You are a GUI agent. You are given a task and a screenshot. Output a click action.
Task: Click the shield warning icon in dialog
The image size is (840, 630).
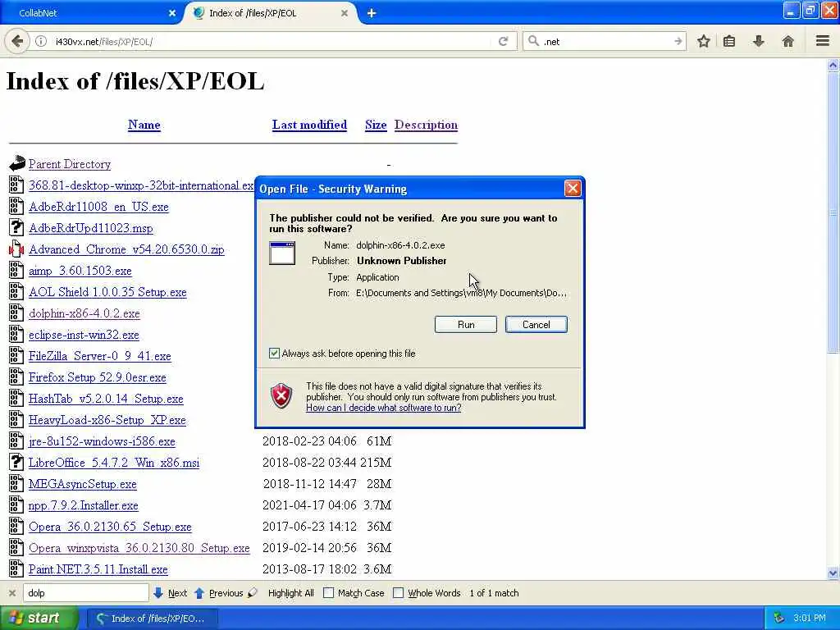coord(281,396)
